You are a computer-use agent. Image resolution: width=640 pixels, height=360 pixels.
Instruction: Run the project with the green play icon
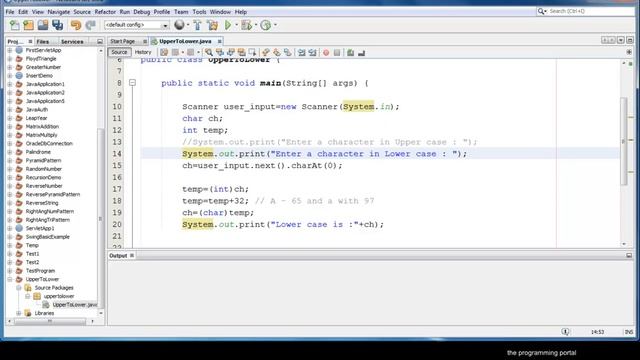point(228,25)
